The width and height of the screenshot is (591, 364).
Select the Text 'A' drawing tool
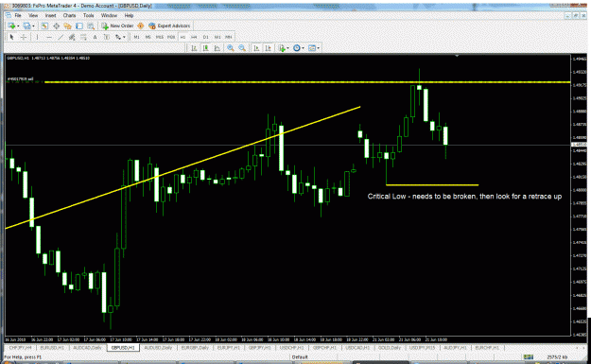coord(95,37)
